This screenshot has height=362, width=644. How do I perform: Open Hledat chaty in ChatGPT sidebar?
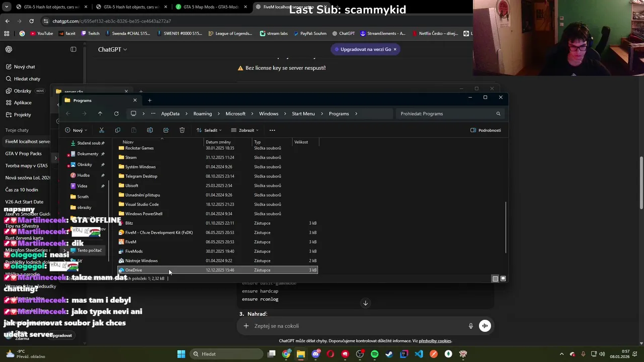[x=27, y=79]
